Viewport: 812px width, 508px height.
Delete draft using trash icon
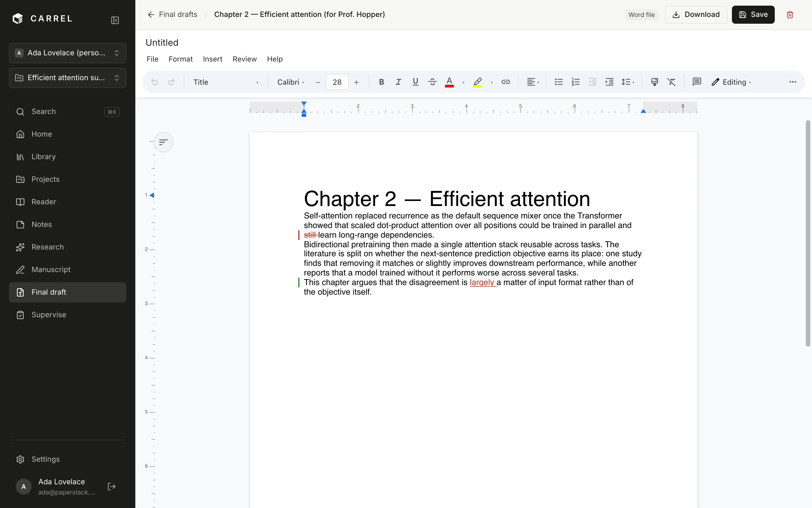790,15
